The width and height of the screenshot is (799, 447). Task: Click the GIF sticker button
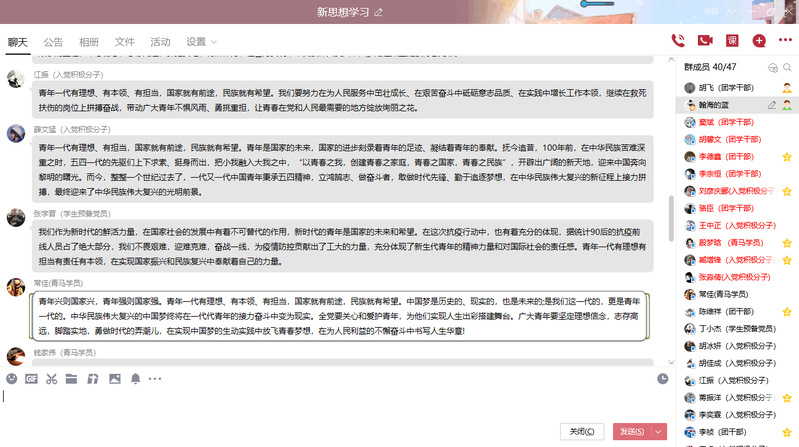tap(31, 379)
